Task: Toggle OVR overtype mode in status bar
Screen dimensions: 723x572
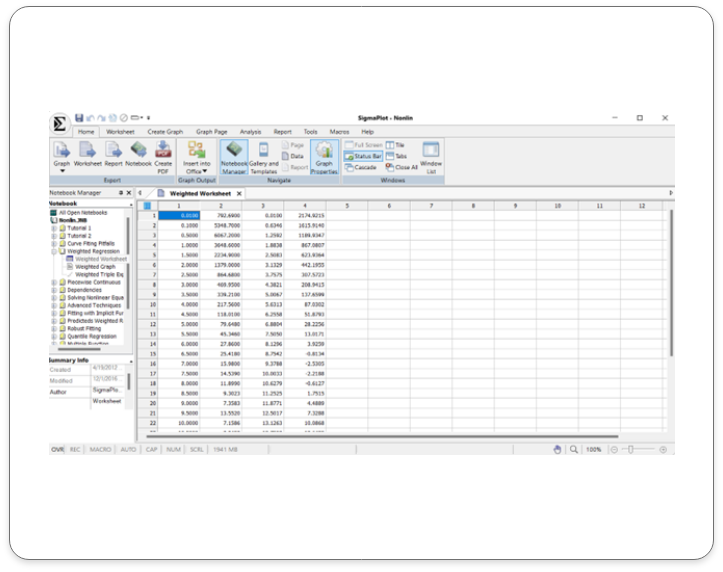Action: (58, 450)
